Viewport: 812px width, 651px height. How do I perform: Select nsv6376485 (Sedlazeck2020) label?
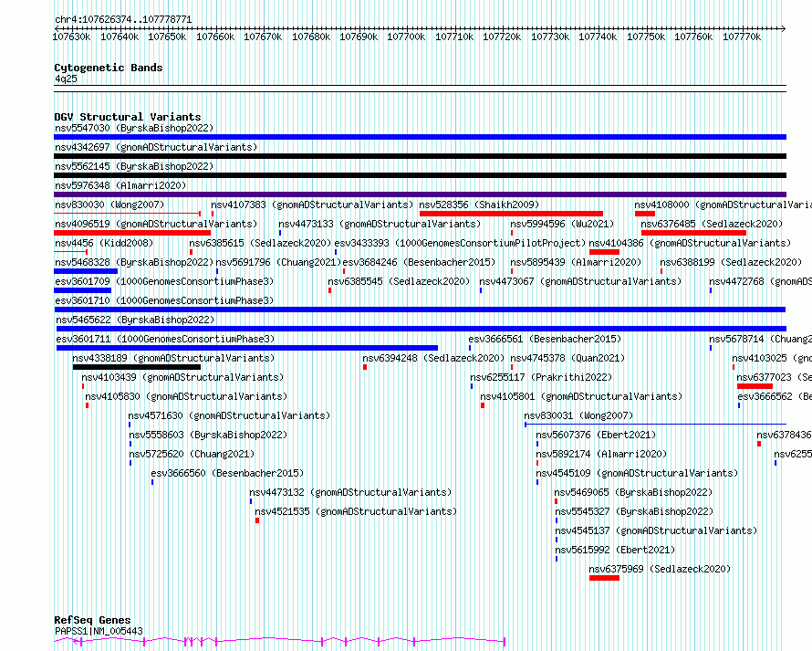[x=712, y=224]
